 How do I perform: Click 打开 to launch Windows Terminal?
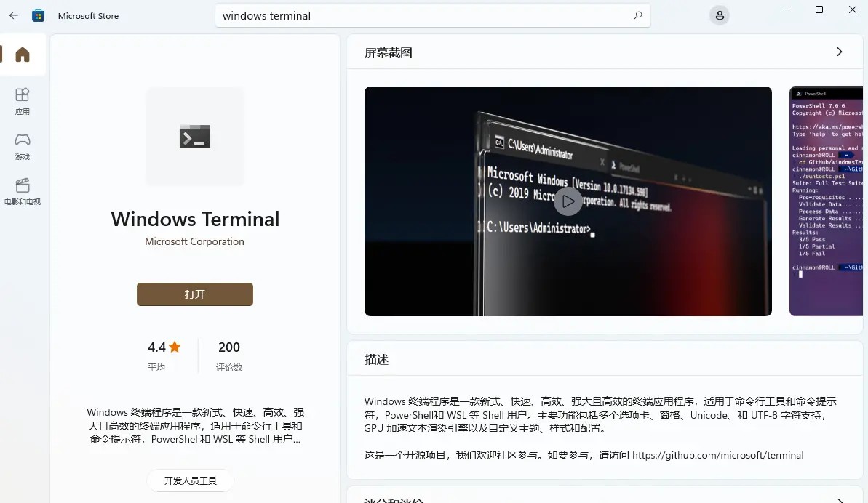pyautogui.click(x=194, y=294)
